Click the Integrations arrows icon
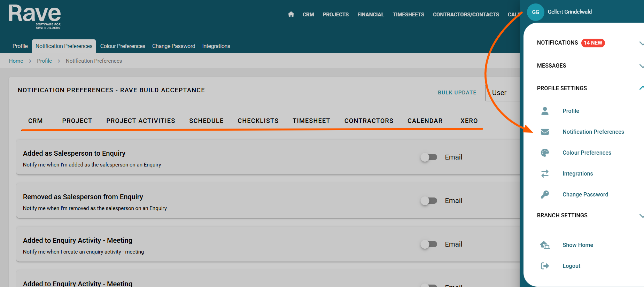The image size is (644, 287). [545, 173]
